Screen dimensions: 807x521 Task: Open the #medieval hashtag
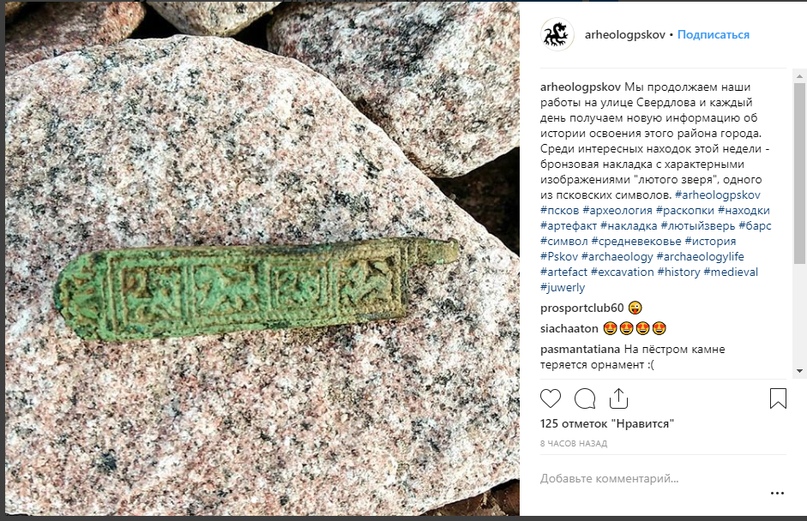[731, 272]
